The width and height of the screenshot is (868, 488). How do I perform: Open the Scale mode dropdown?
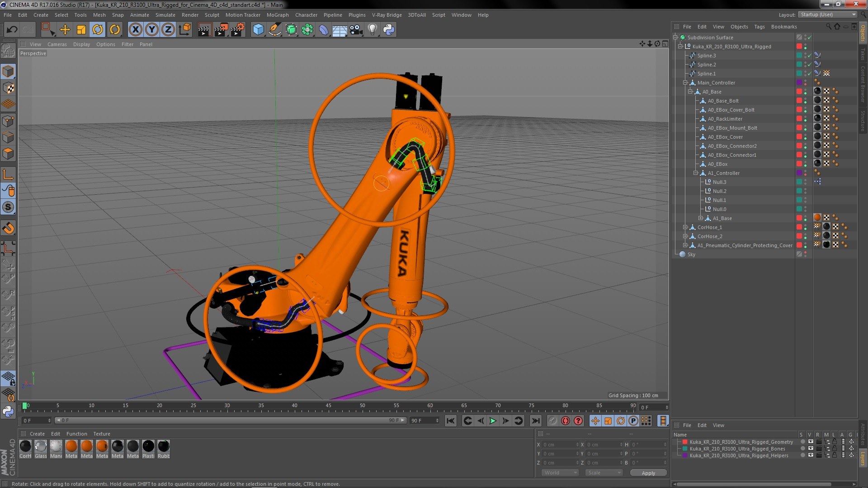tap(604, 473)
